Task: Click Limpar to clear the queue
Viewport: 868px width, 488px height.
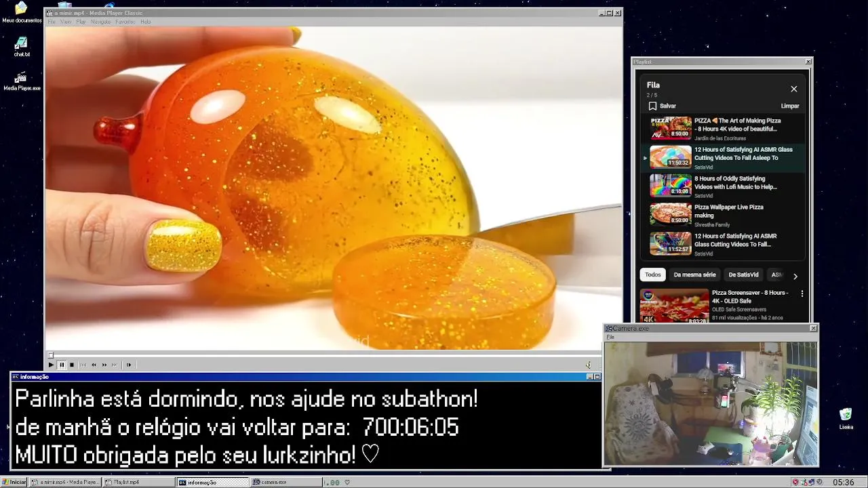Action: (x=790, y=106)
